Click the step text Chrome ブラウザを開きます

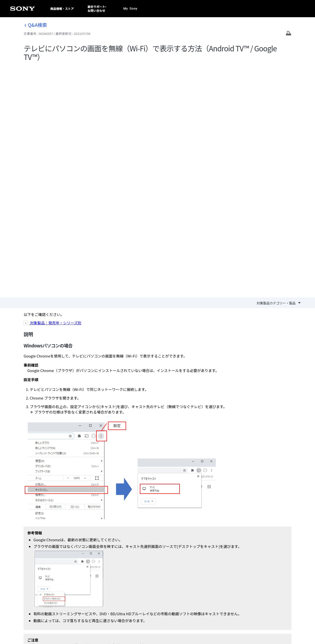pos(54,398)
